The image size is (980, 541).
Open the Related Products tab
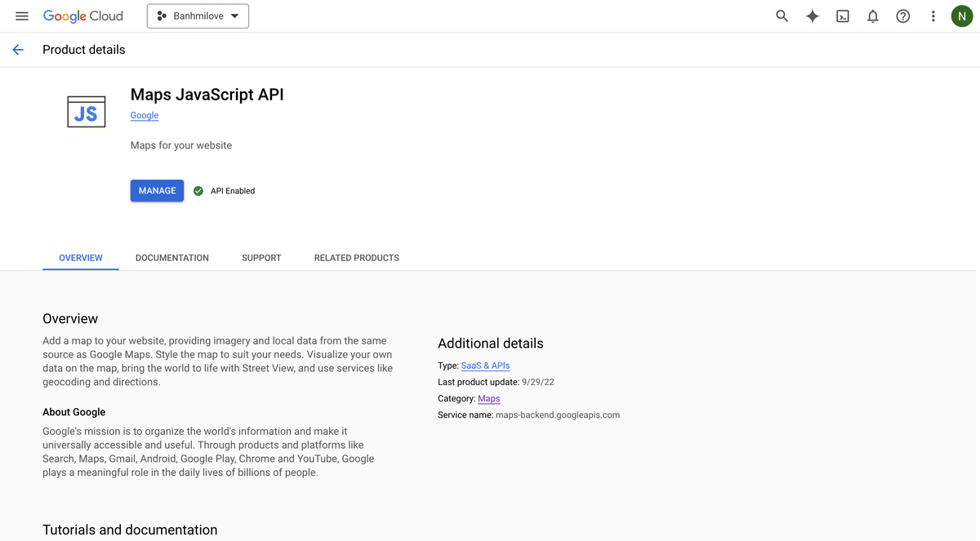pyautogui.click(x=357, y=258)
